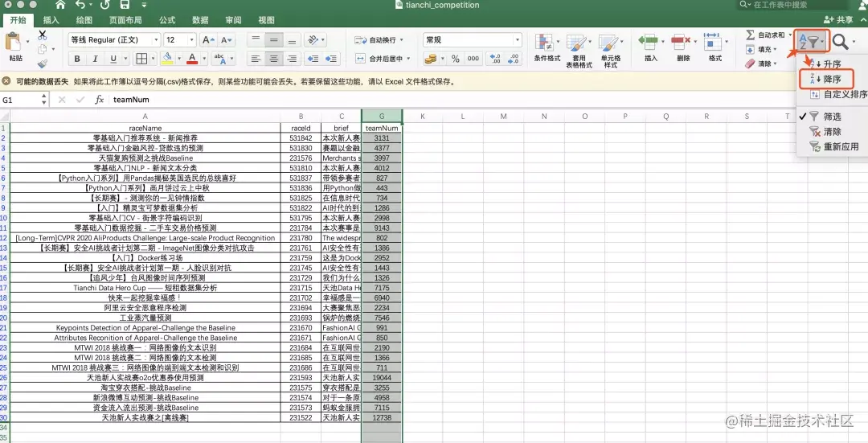868x443 pixels.
Task: Click the Name Box showing G1
Action: [x=24, y=100]
